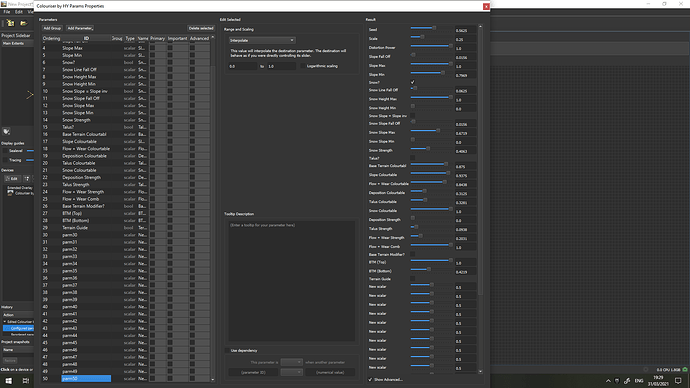The height and width of the screenshot is (388, 690).
Task: Click the Delete selected button
Action: [201, 28]
